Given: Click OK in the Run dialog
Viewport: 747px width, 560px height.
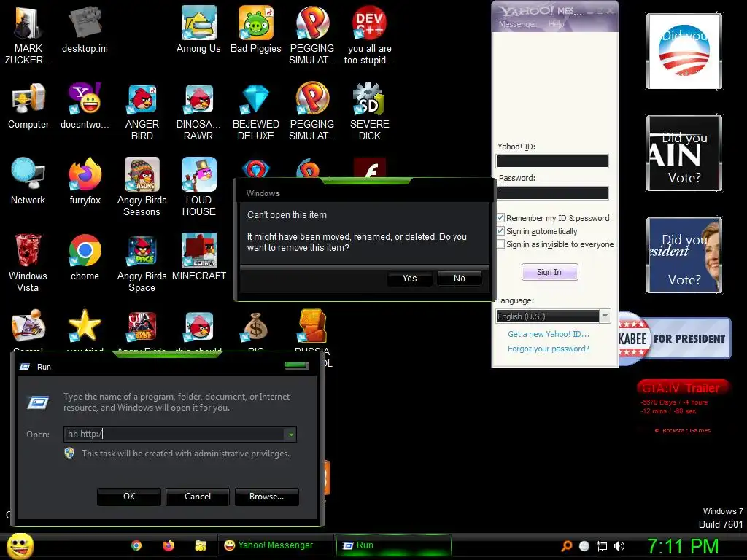Looking at the screenshot, I should [129, 496].
